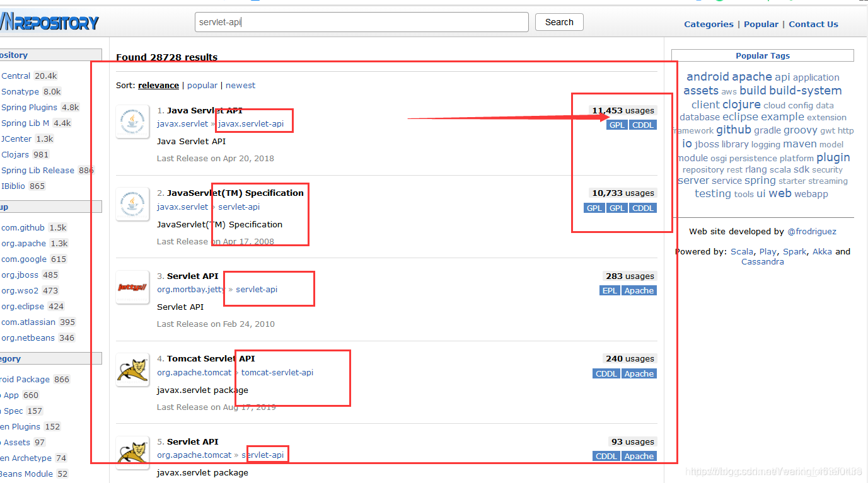Click the Search button
This screenshot has width=868, height=483.
(559, 22)
